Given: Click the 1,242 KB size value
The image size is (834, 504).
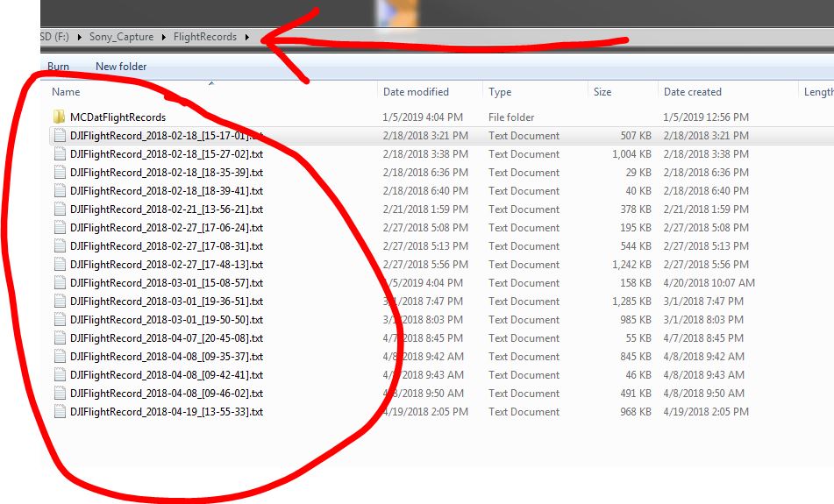Looking at the screenshot, I should 631,264.
